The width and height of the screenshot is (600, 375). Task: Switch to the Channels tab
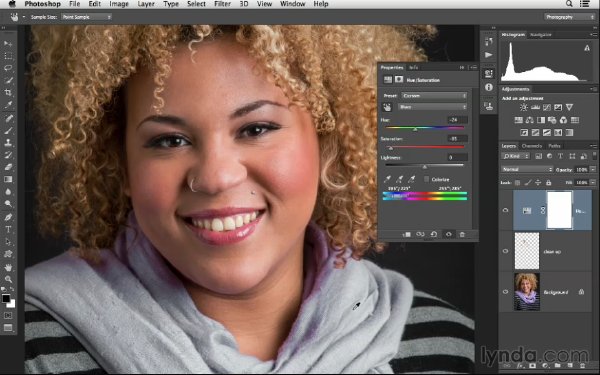coord(532,146)
